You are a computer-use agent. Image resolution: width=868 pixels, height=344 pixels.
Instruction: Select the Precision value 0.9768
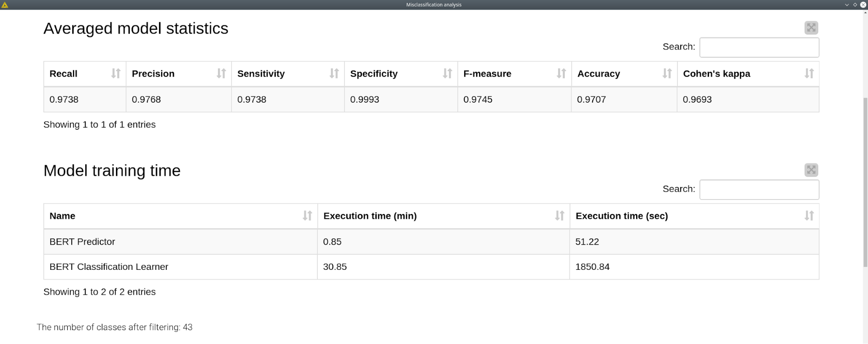tap(146, 99)
